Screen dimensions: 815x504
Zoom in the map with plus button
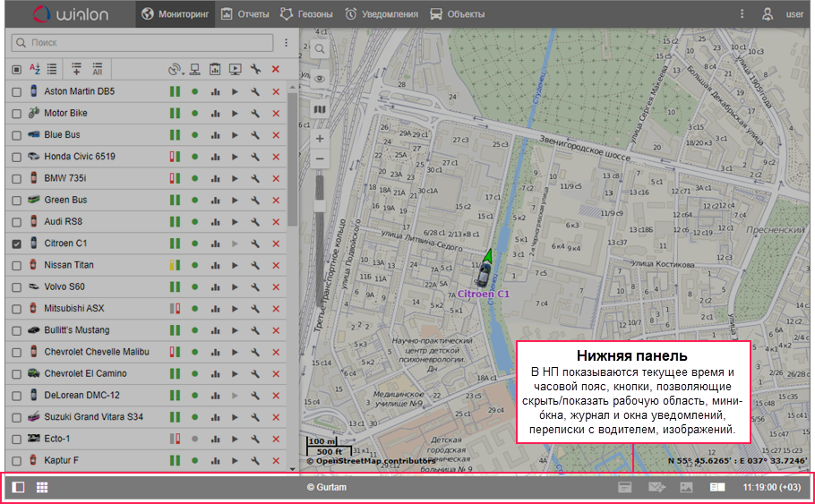click(320, 139)
